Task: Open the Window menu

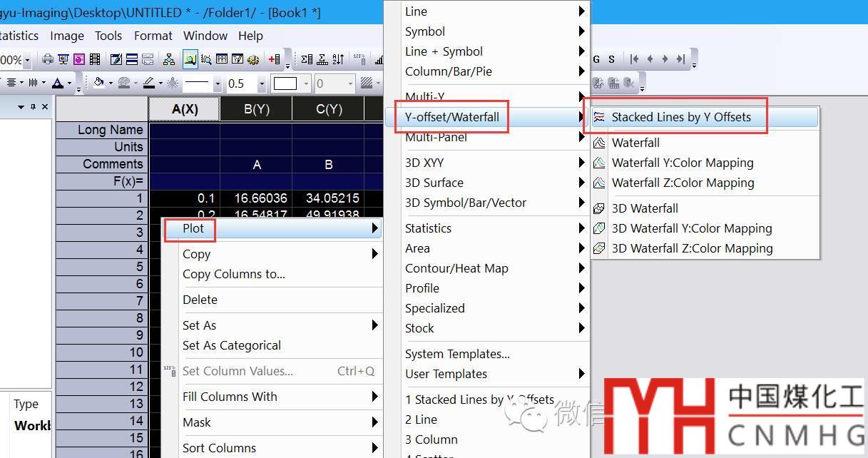Action: tap(205, 36)
